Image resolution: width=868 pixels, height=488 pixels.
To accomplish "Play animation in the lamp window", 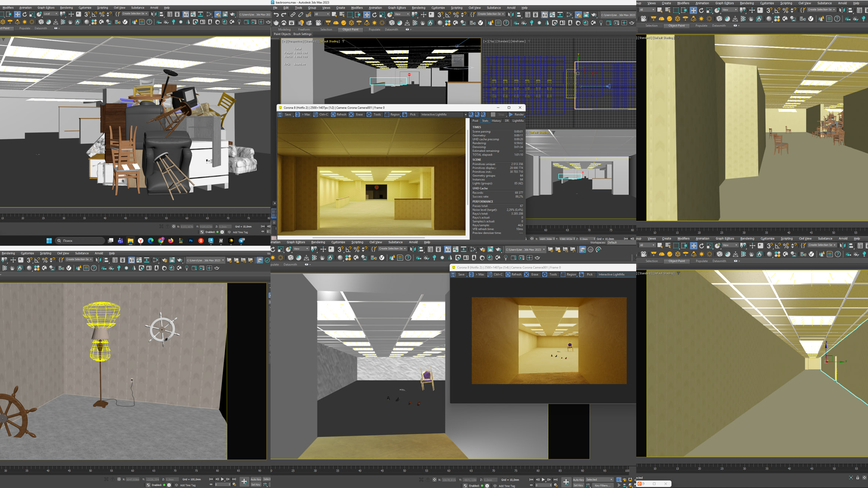I will pyautogui.click(x=222, y=479).
